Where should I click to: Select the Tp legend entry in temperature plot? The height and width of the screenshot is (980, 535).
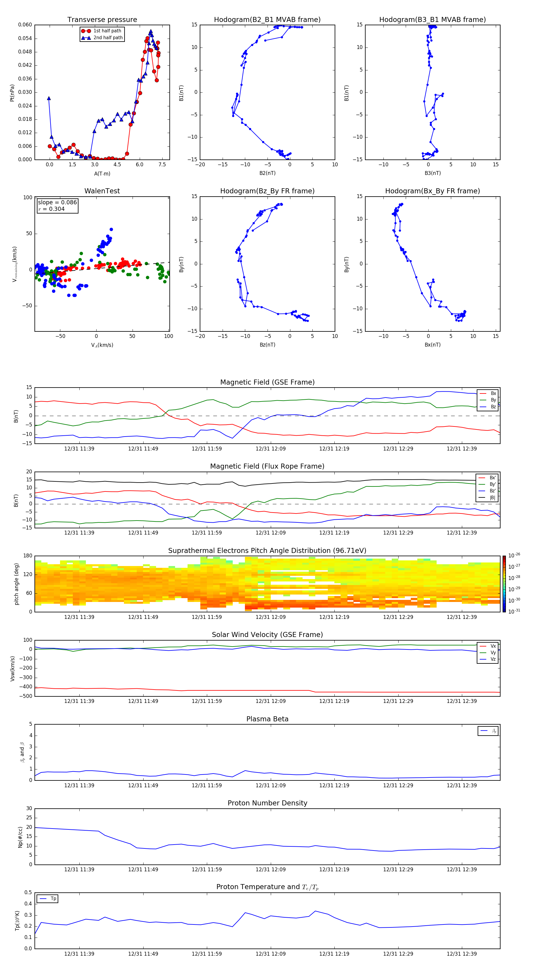click(48, 899)
